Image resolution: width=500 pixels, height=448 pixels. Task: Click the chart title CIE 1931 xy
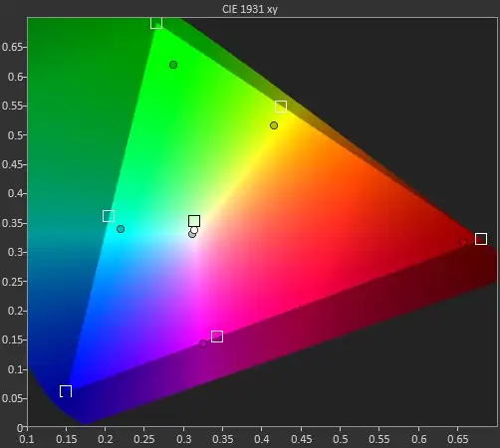click(x=250, y=9)
